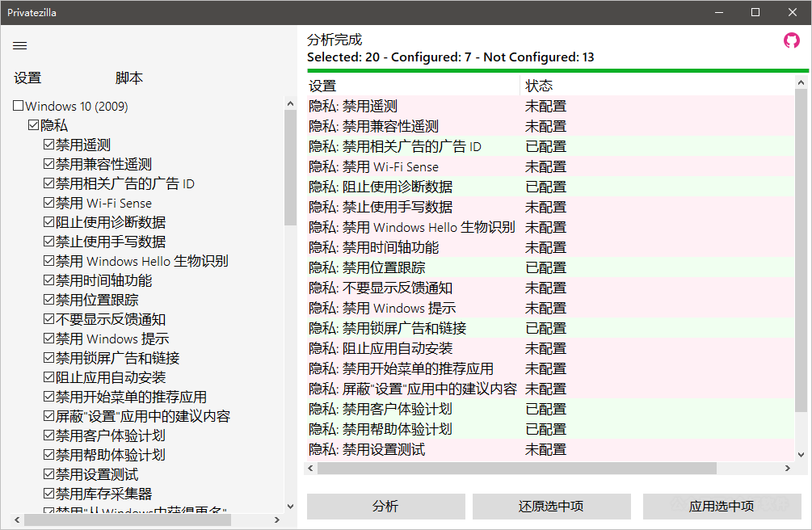Minimize the Privatezilla window
This screenshot has width=812, height=530.
pyautogui.click(x=719, y=12)
